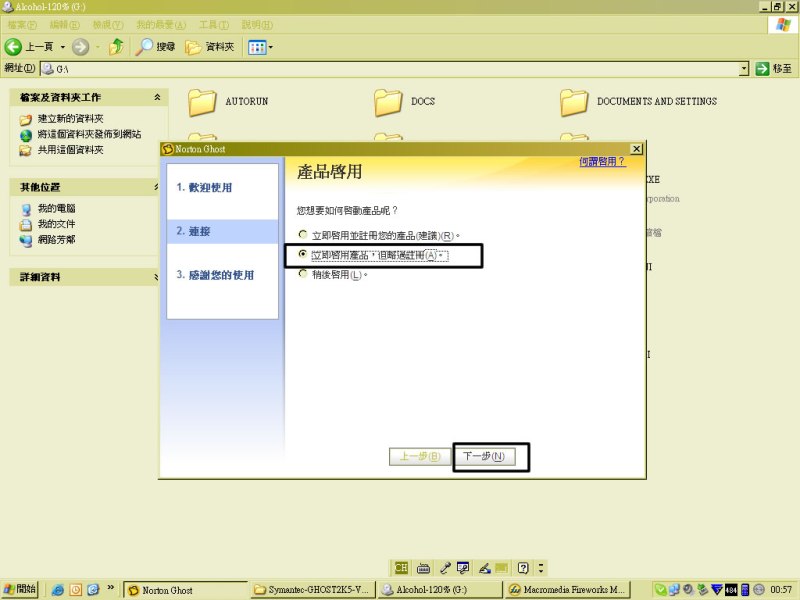Viewport: 800px width, 600px height.
Task: Click step 3. 感謝您的使用 in the wizard
Action: (x=215, y=275)
